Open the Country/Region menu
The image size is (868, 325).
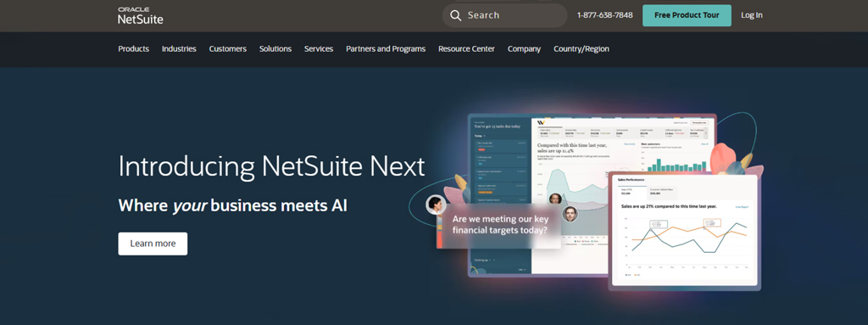click(x=581, y=49)
